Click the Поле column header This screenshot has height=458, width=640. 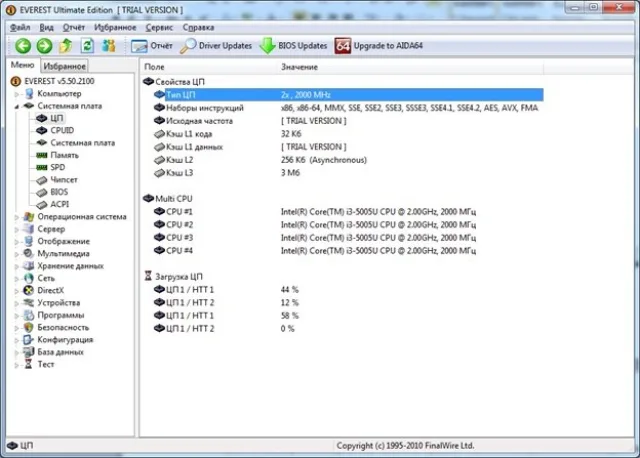[209, 67]
